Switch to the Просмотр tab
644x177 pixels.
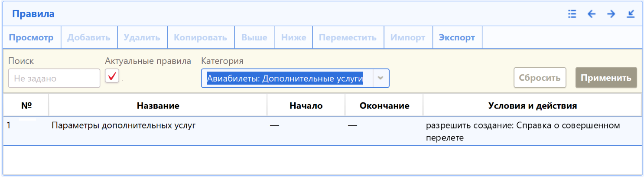click(x=31, y=38)
